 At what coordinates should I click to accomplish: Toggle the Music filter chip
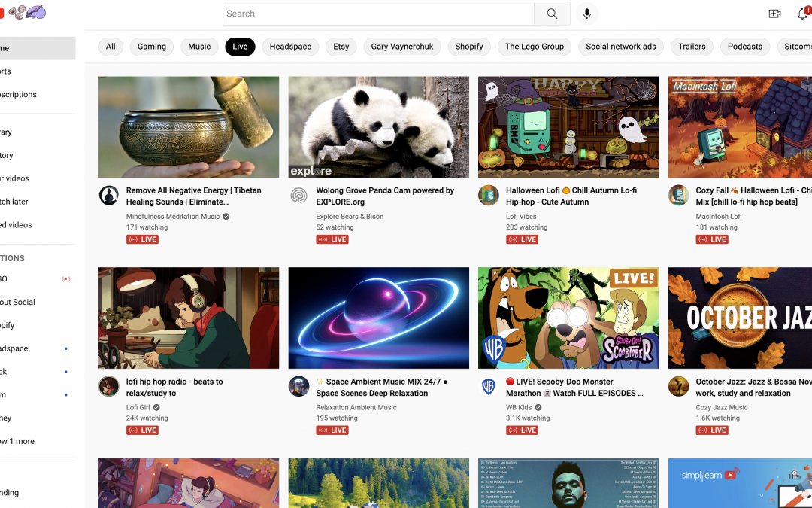[x=199, y=47]
